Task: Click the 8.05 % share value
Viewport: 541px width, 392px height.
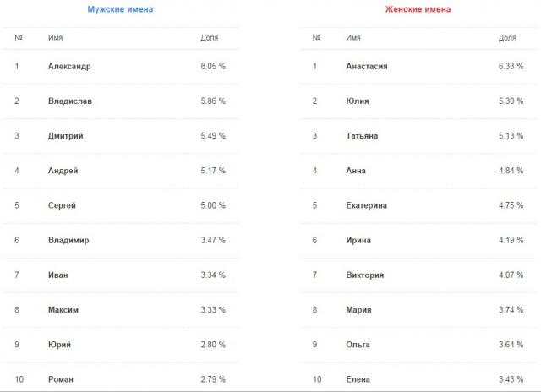Action: point(213,66)
